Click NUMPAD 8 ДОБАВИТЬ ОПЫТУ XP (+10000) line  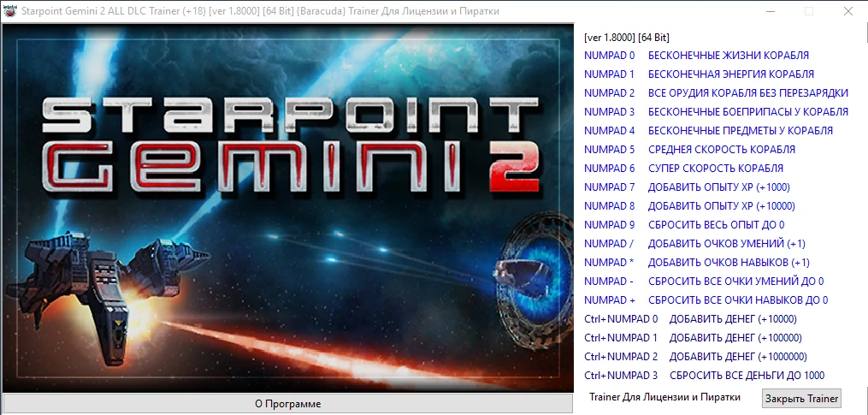(x=689, y=206)
